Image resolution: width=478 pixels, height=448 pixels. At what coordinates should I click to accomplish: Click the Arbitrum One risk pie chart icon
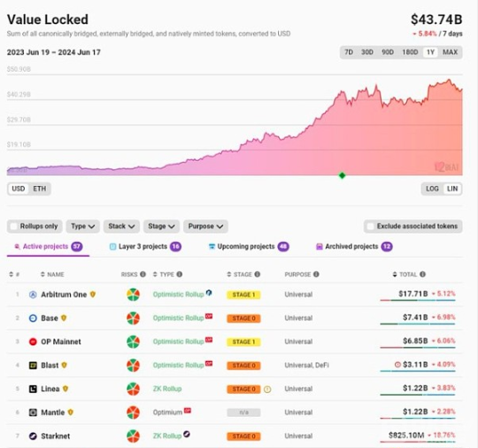[x=133, y=295]
